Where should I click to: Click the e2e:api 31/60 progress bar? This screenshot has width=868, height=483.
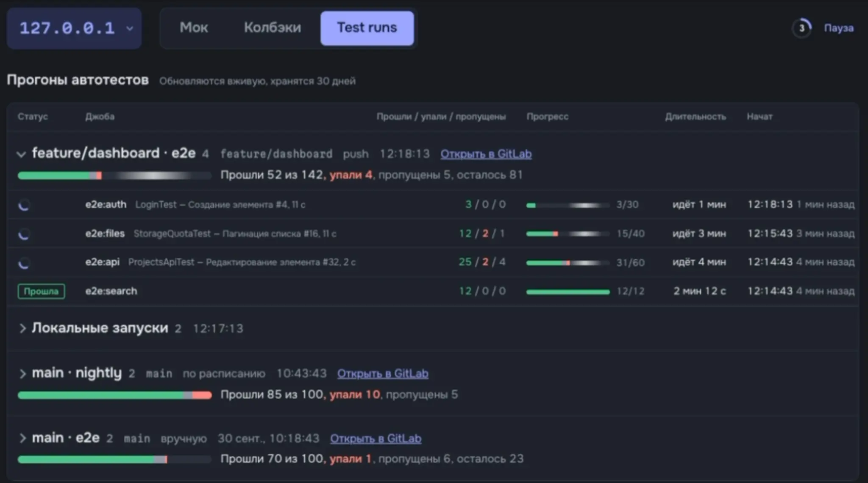568,263
